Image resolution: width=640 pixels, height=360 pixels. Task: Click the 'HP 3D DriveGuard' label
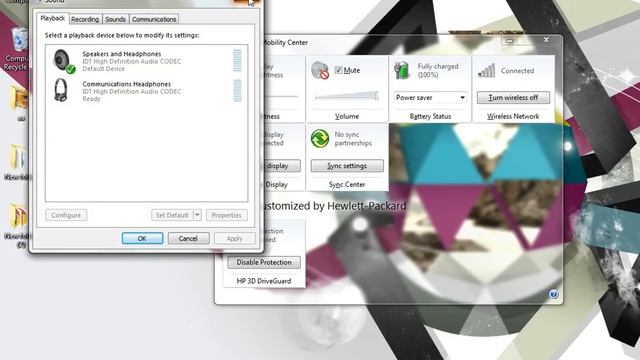click(264, 281)
